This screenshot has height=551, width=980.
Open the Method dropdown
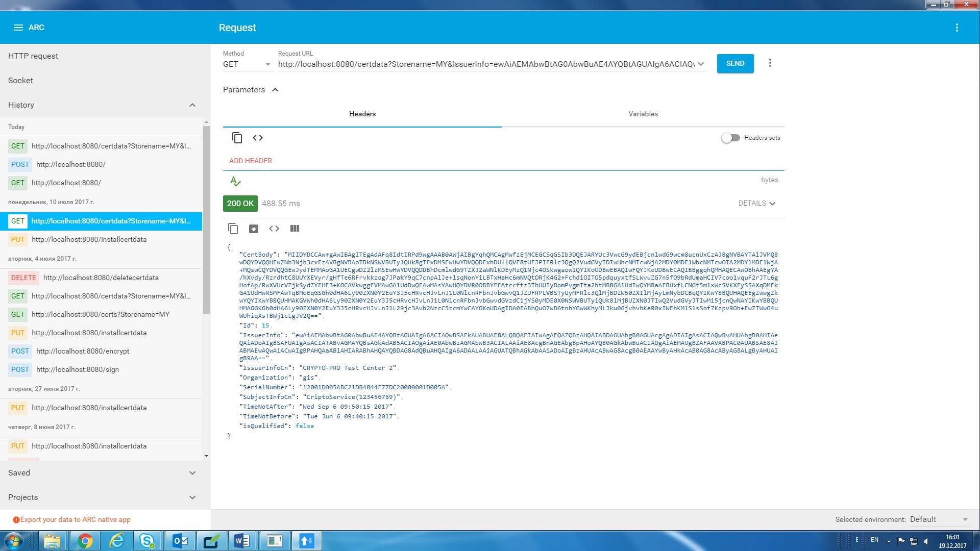coord(247,64)
